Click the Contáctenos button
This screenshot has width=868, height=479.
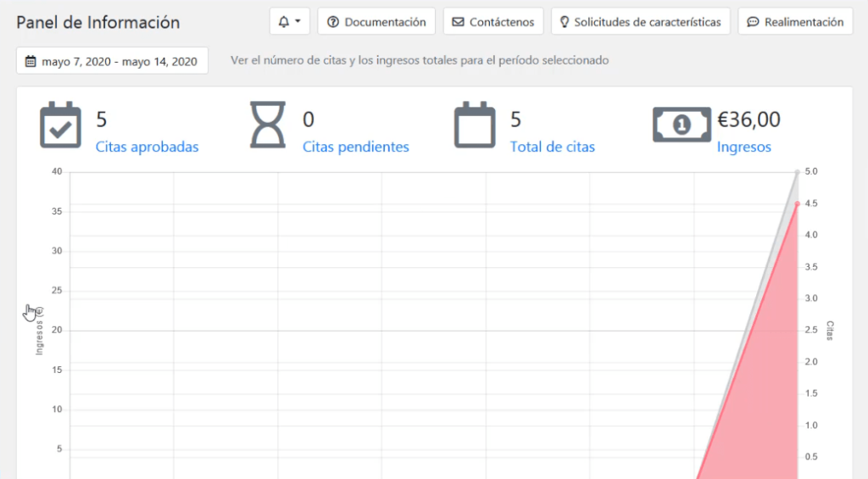[493, 21]
